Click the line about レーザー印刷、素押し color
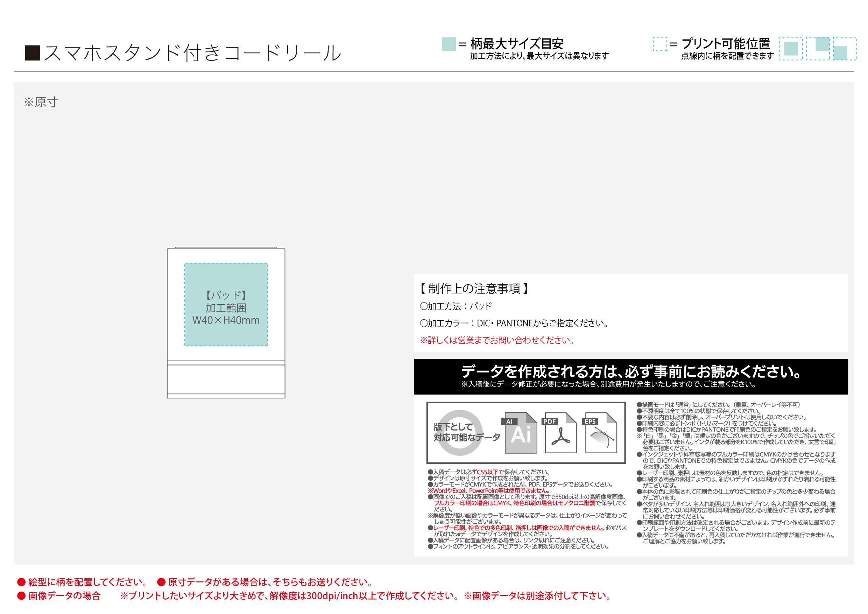 [x=730, y=473]
